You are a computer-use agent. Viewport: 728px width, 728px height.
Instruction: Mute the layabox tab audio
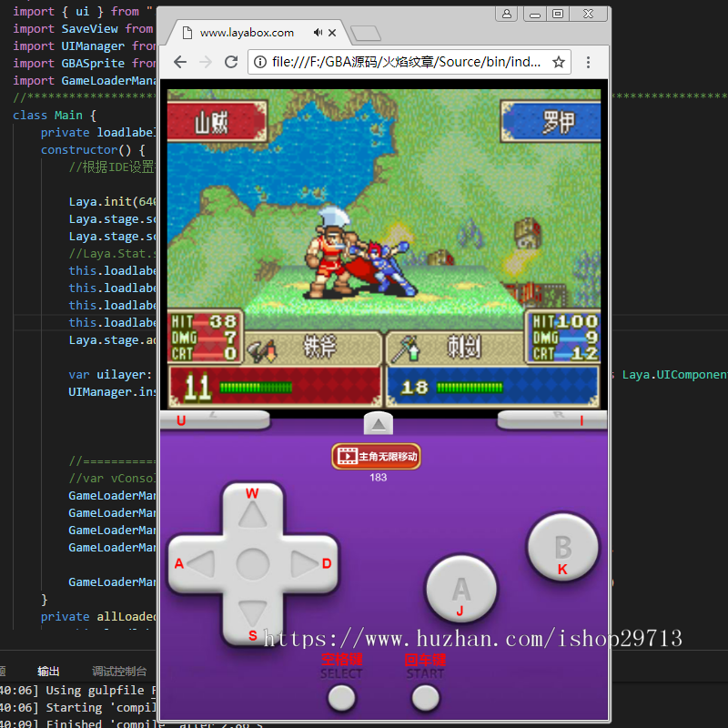(x=318, y=33)
